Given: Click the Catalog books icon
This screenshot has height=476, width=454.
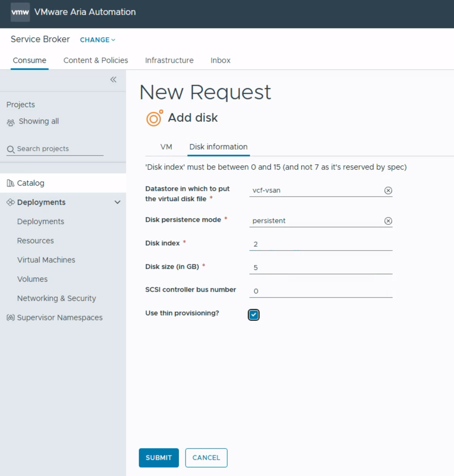Looking at the screenshot, I should click(10, 183).
